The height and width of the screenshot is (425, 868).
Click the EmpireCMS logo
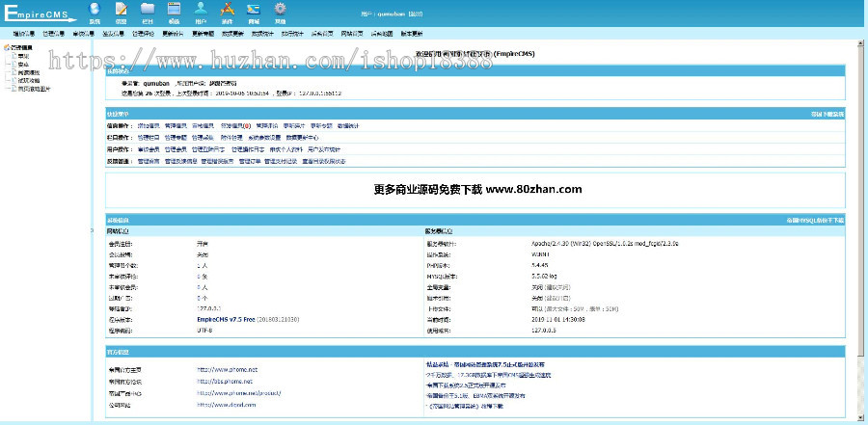(x=40, y=13)
